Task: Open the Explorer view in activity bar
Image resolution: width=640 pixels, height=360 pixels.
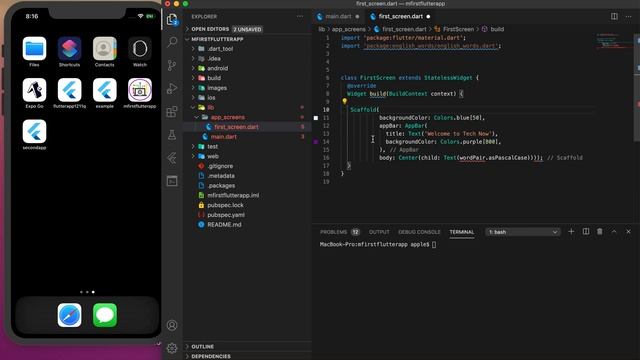Action: click(172, 19)
